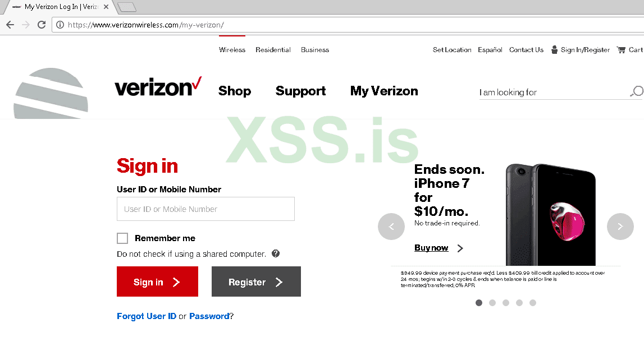This screenshot has width=644, height=337.
Task: Click the site info icon in address bar
Action: click(60, 25)
